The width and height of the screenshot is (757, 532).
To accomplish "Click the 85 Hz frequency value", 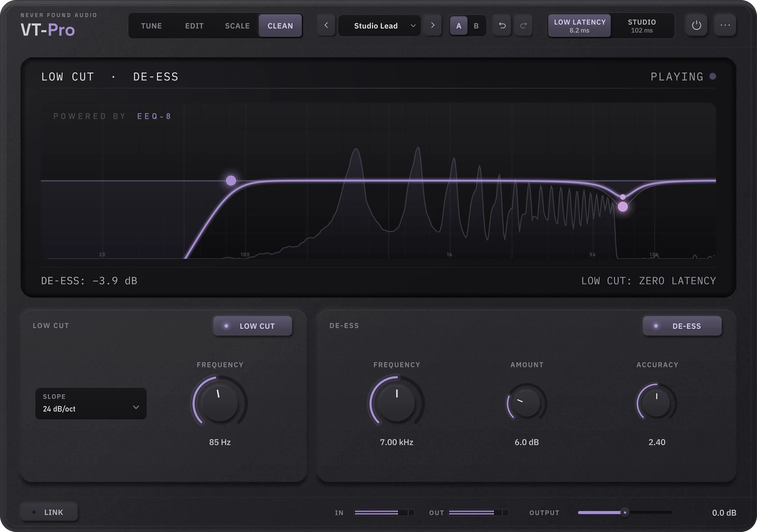I will [x=220, y=442].
